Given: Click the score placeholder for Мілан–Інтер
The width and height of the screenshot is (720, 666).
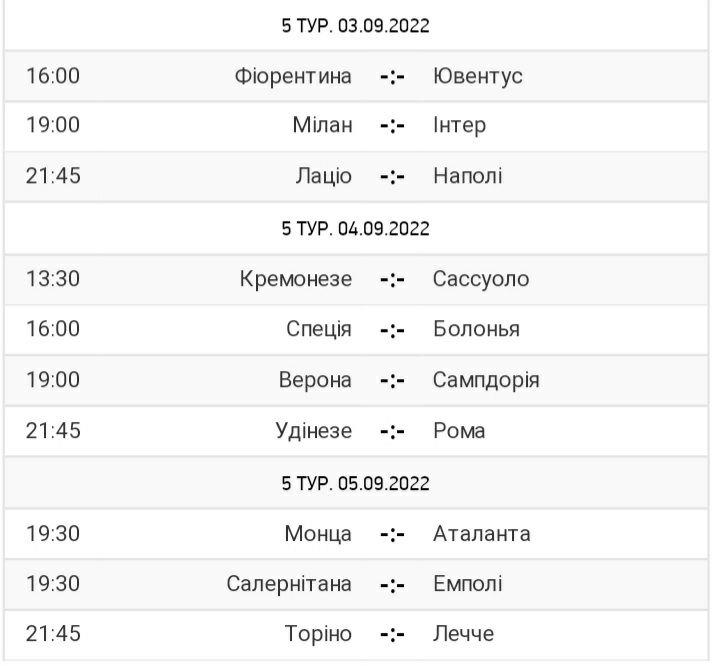Looking at the screenshot, I should pos(392,125).
